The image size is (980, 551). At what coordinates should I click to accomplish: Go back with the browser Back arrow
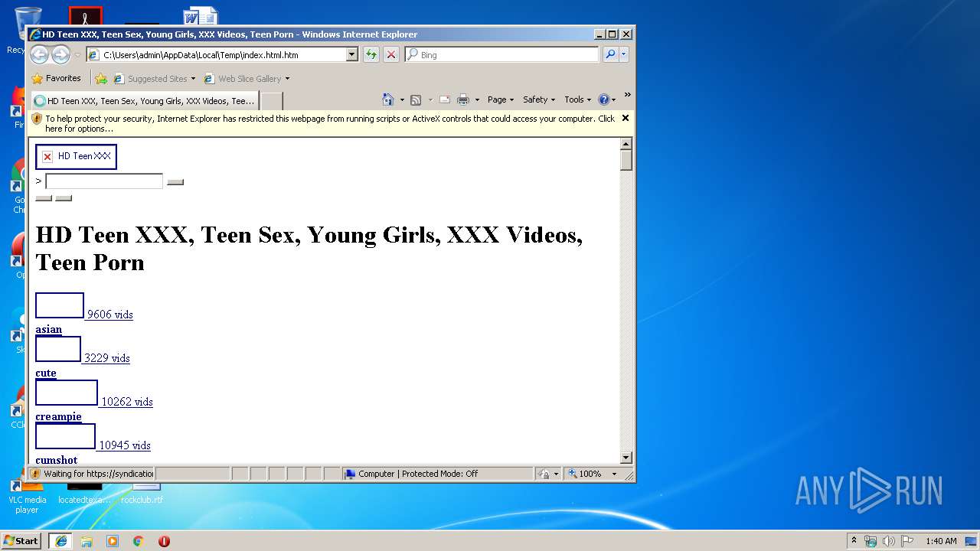point(40,54)
